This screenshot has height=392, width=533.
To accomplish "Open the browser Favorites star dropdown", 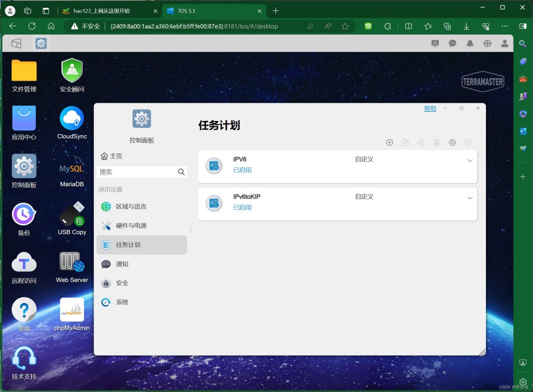I will pyautogui.click(x=345, y=26).
